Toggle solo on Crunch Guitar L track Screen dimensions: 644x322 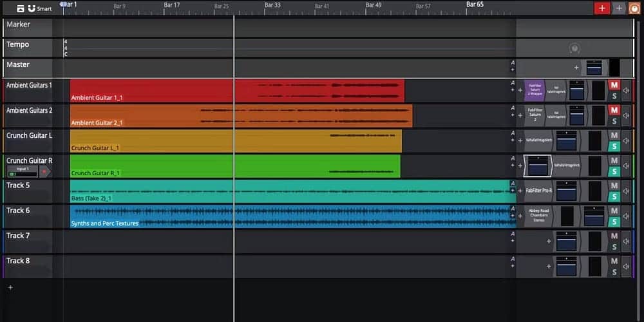614,146
